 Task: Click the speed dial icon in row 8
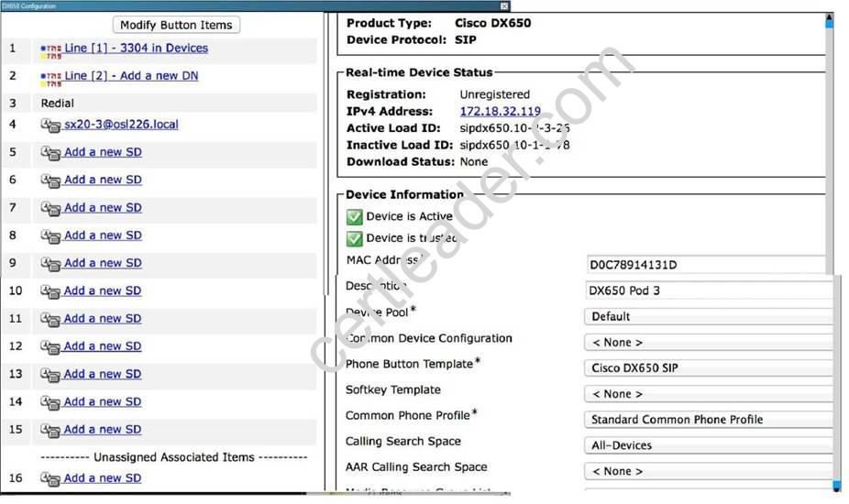[x=50, y=236]
